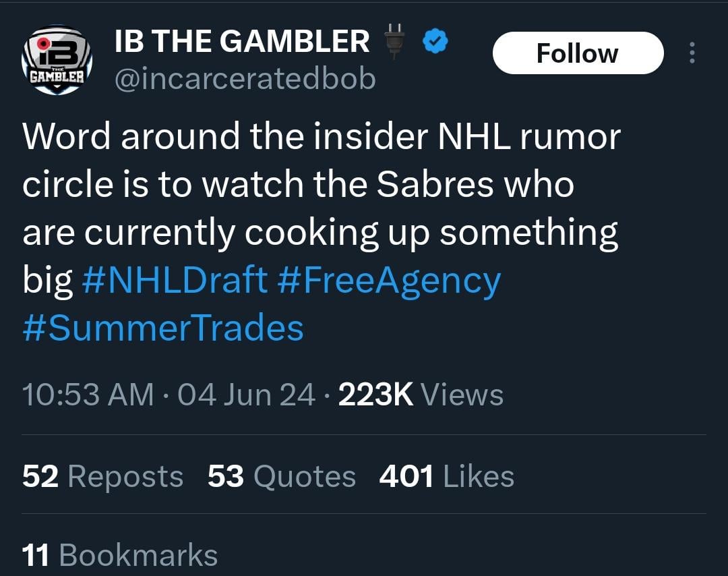Screen dimensions: 728x576
Task: Click the 10:53 AM timestamp
Action: (88, 395)
